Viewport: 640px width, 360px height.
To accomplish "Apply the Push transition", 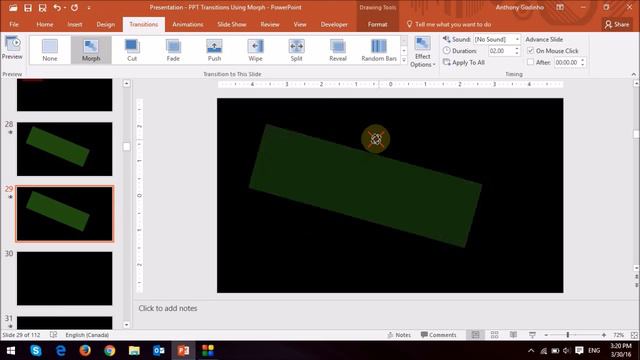I will (214, 50).
